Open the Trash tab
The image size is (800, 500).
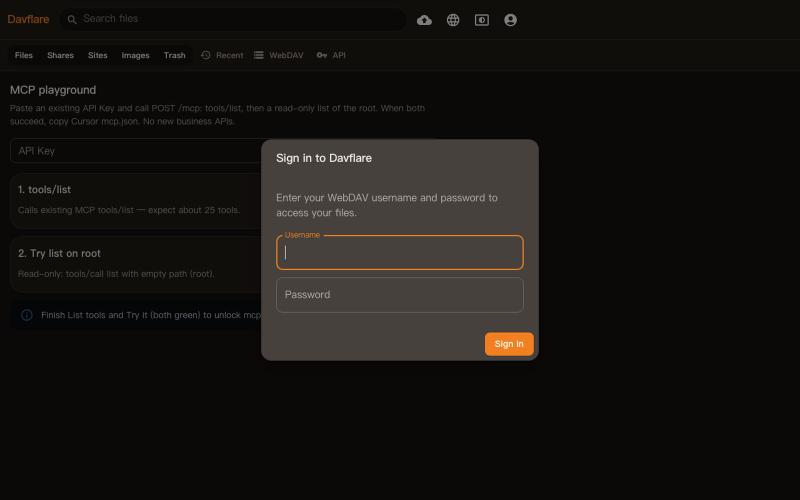point(174,55)
